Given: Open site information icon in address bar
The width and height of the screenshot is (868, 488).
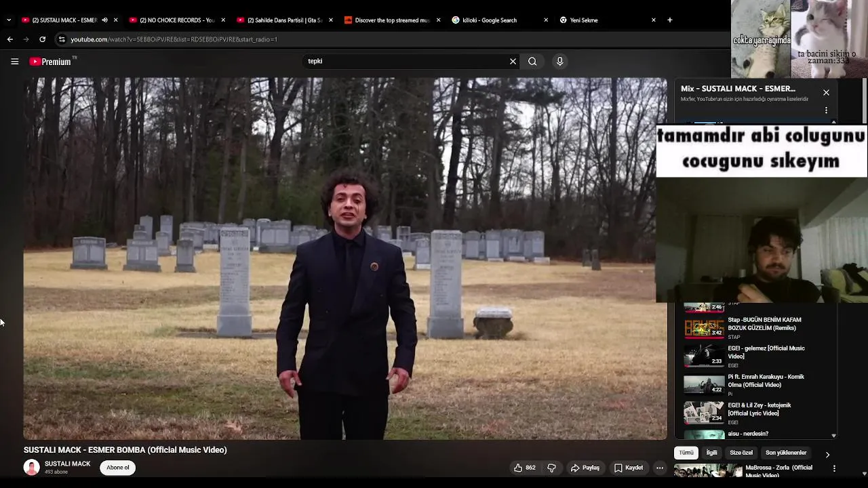Looking at the screenshot, I should pyautogui.click(x=62, y=39).
